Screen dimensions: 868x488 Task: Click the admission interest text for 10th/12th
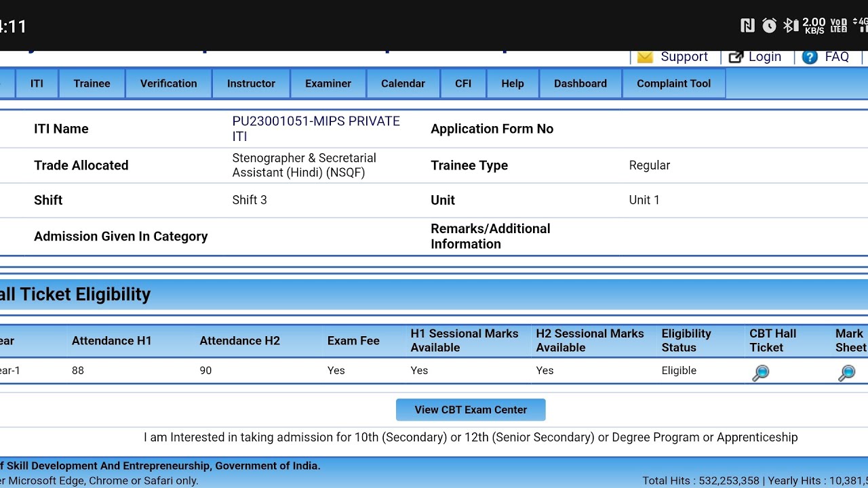pos(471,437)
